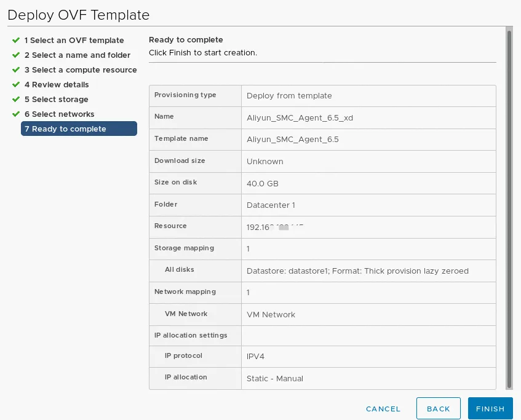Click the All disks datastore format value
The image size is (521, 420).
point(357,271)
